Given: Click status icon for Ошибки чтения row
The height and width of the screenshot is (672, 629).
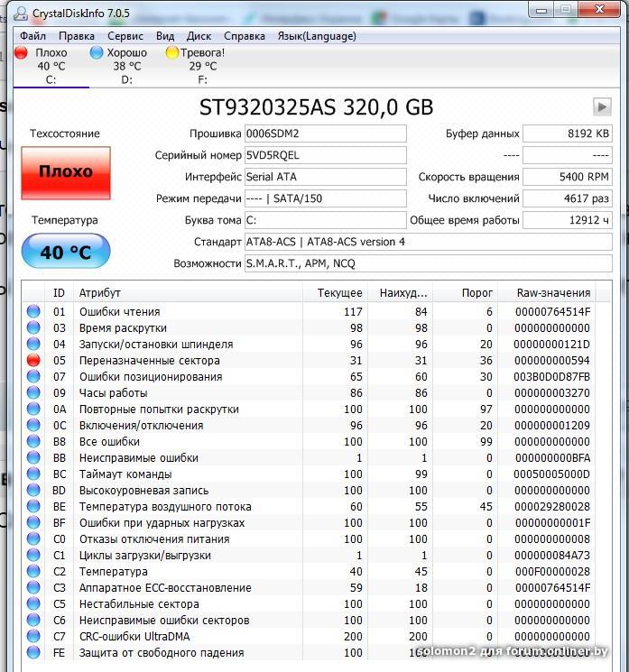Looking at the screenshot, I should click(x=33, y=311).
